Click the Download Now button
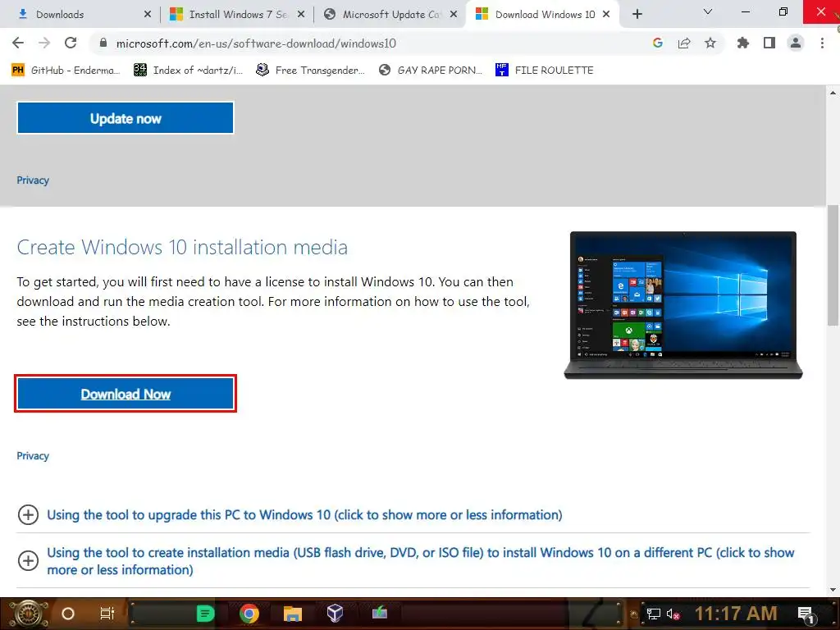Image resolution: width=840 pixels, height=630 pixels. (126, 394)
